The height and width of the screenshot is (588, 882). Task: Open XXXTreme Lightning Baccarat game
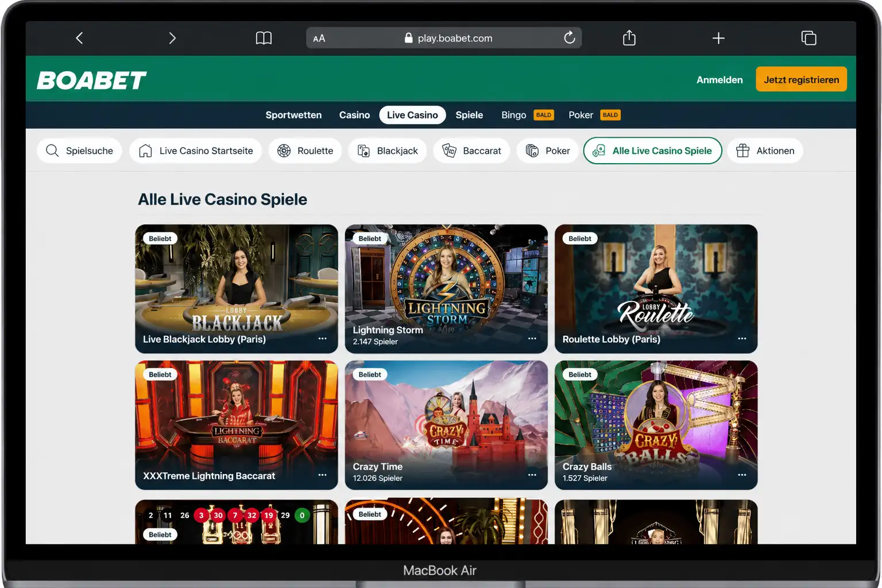[237, 425]
